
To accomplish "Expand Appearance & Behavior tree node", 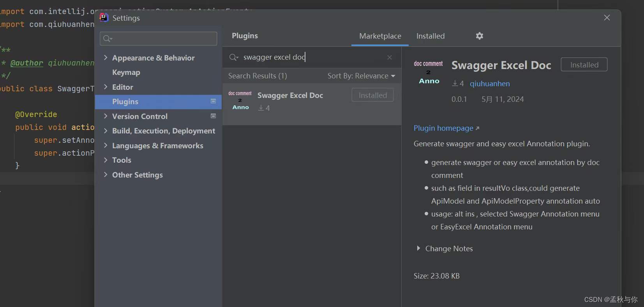I will click(106, 58).
